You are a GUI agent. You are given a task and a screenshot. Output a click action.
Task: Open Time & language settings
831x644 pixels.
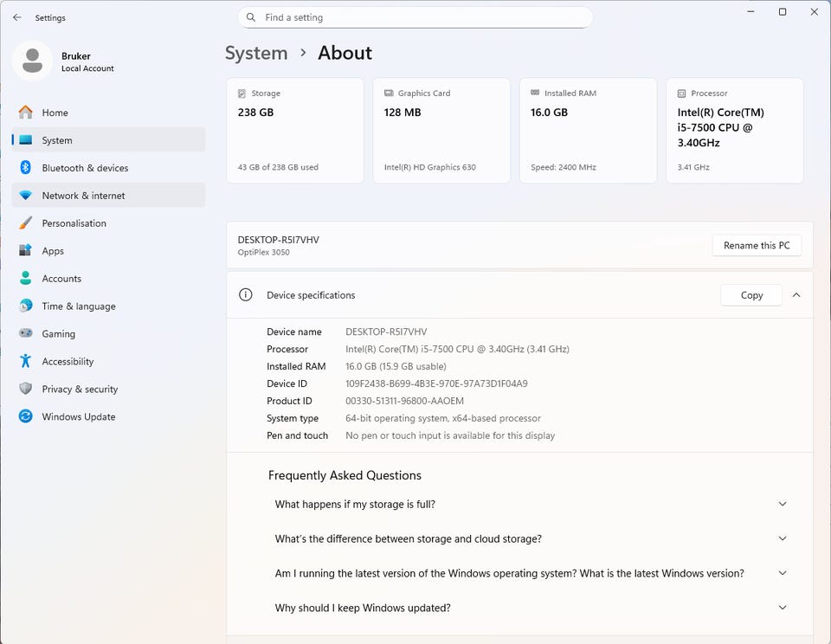(x=78, y=306)
